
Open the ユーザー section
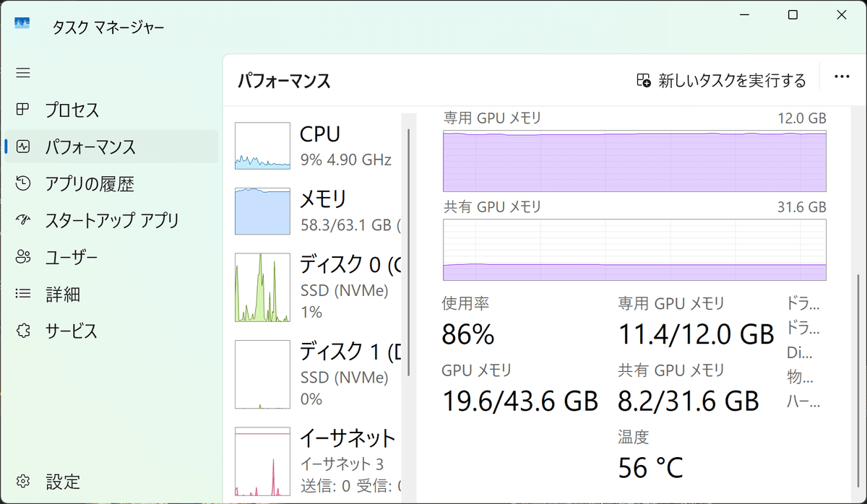tap(22, 256)
